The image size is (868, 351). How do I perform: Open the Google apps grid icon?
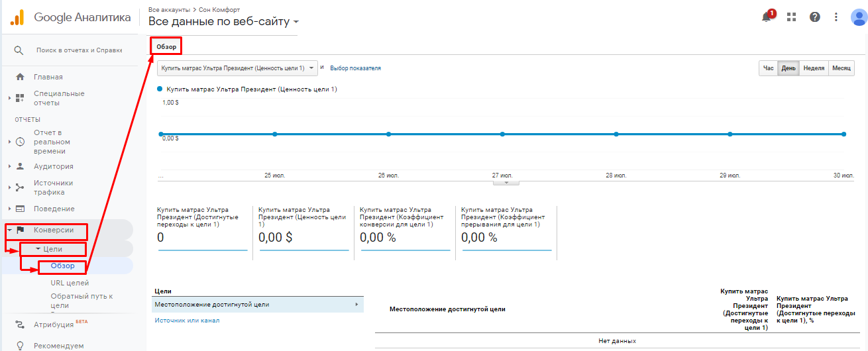tap(790, 17)
